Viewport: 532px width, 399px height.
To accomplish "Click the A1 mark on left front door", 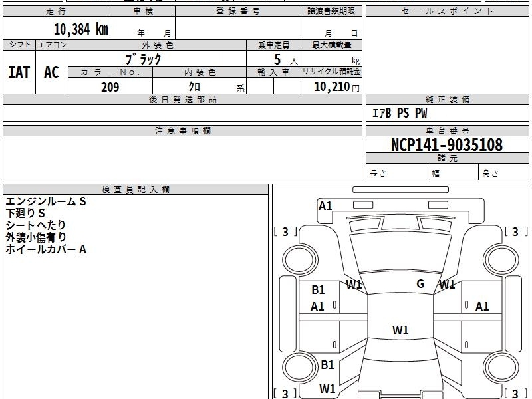I will coord(317,307).
